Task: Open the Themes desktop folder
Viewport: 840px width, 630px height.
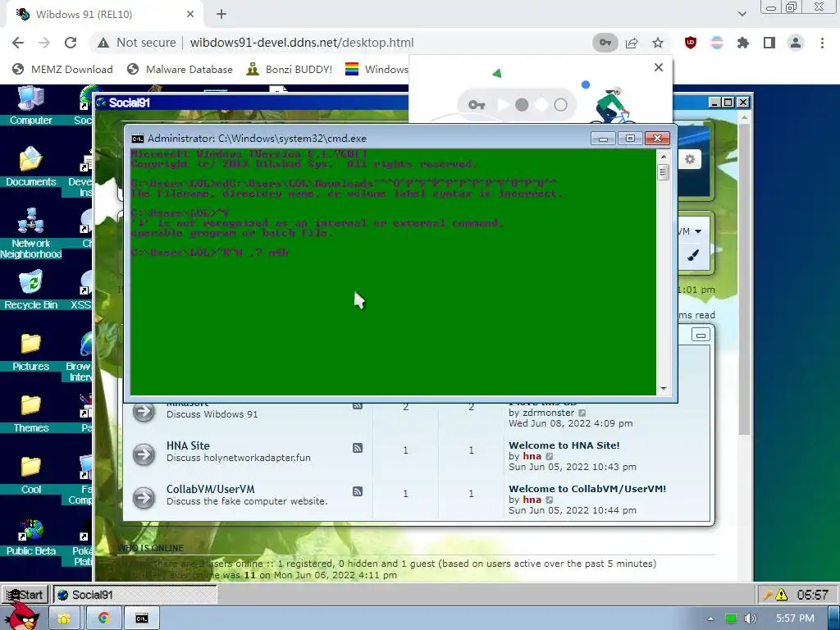Action: [x=30, y=413]
